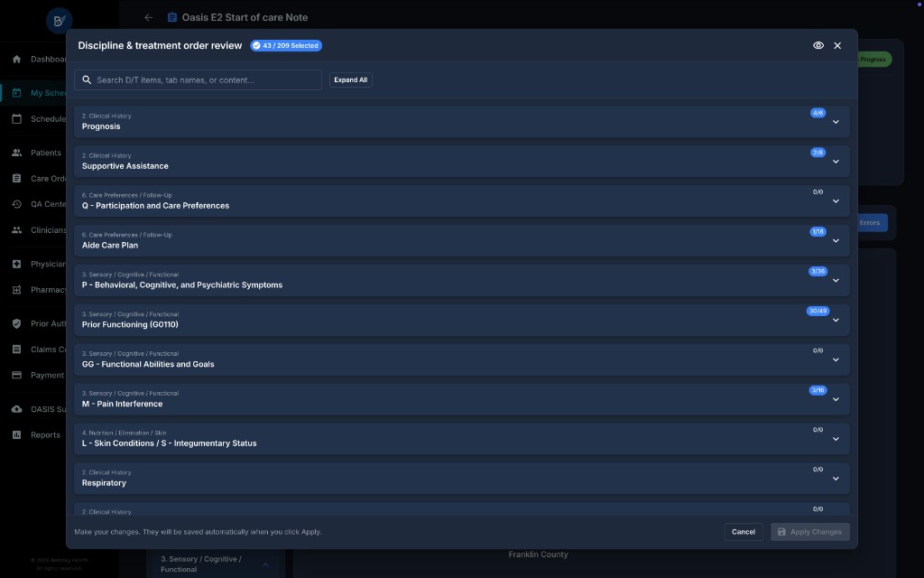The height and width of the screenshot is (578, 924).
Task: Click the Prognosis row title
Action: click(101, 126)
